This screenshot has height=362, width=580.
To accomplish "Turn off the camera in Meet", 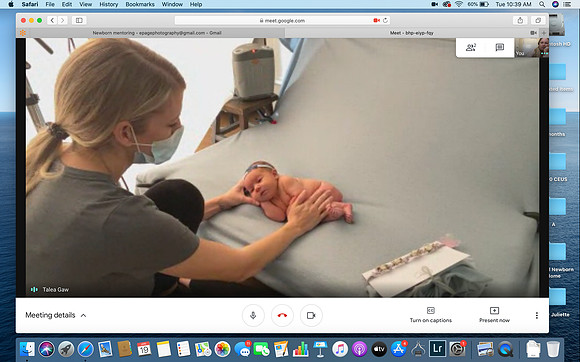I will (x=311, y=315).
